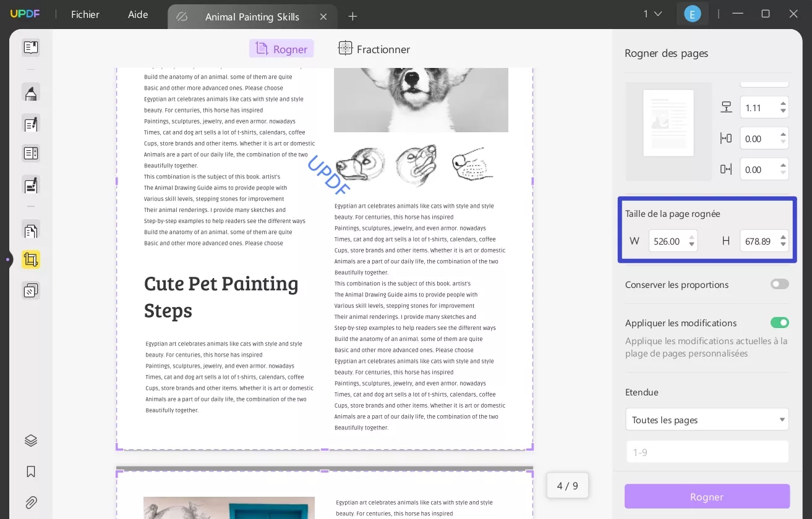Toggle Conserver les proportions switch
Image resolution: width=812 pixels, height=519 pixels.
780,284
